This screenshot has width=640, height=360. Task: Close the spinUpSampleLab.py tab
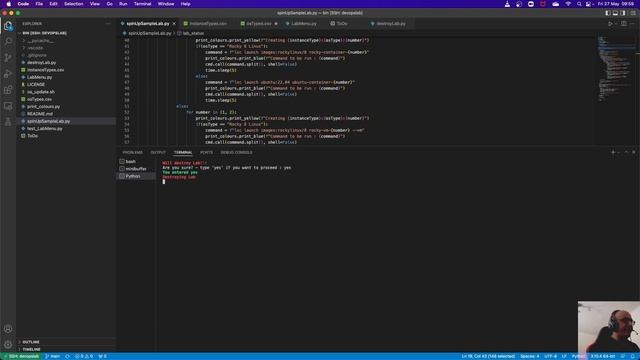(x=174, y=24)
